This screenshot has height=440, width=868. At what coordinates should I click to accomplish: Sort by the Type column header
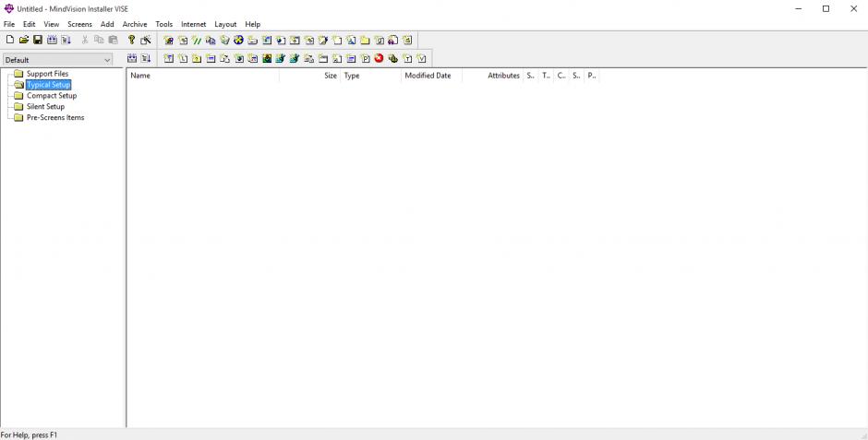[370, 76]
